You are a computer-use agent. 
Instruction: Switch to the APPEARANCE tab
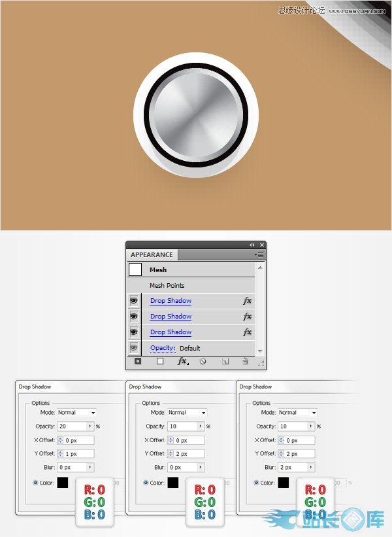(x=152, y=255)
